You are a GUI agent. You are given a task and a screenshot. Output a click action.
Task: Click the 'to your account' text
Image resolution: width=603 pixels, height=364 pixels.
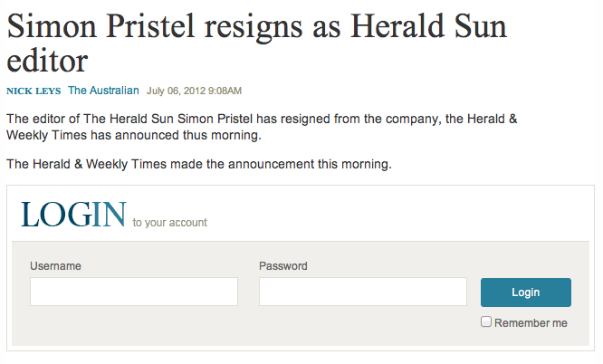(169, 223)
